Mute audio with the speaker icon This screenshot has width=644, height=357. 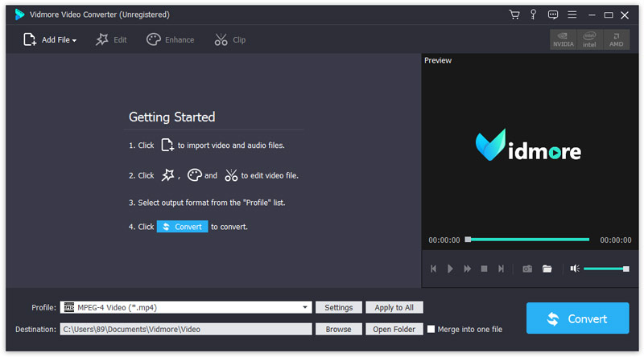coord(574,269)
